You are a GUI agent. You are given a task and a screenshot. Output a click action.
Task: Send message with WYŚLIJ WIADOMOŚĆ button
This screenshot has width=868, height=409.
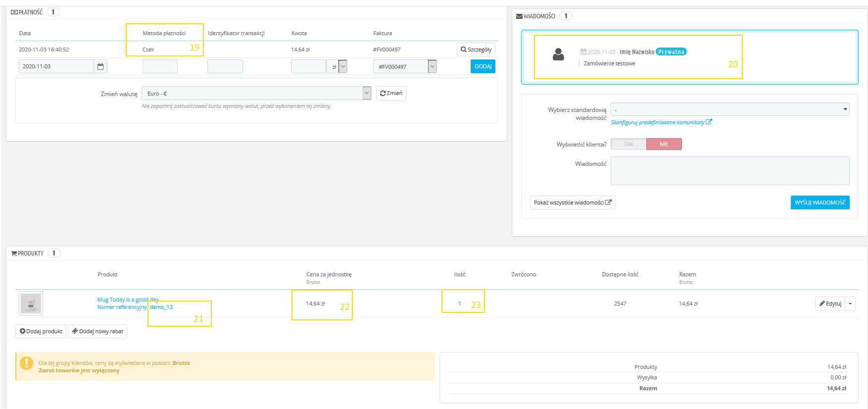pos(820,203)
